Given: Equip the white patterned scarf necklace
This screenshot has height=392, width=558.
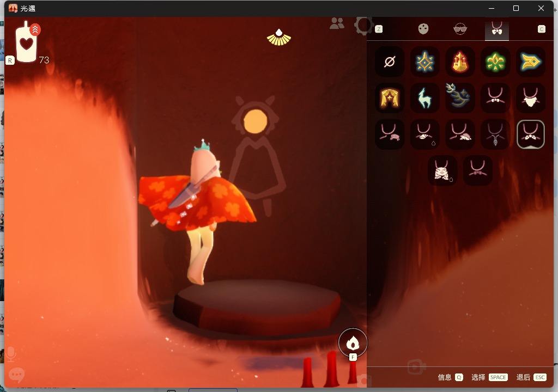Looking at the screenshot, I should pyautogui.click(x=442, y=170).
